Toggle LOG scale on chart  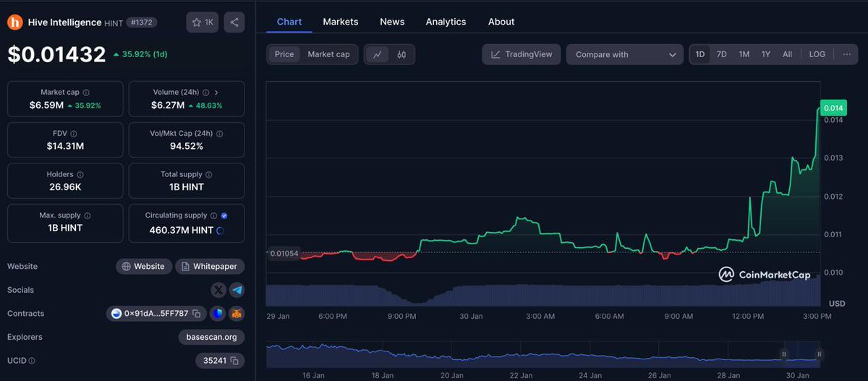pos(817,54)
